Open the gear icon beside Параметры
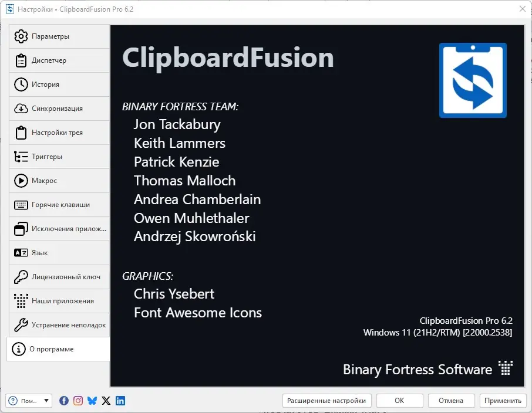The width and height of the screenshot is (532, 413). pyautogui.click(x=20, y=36)
